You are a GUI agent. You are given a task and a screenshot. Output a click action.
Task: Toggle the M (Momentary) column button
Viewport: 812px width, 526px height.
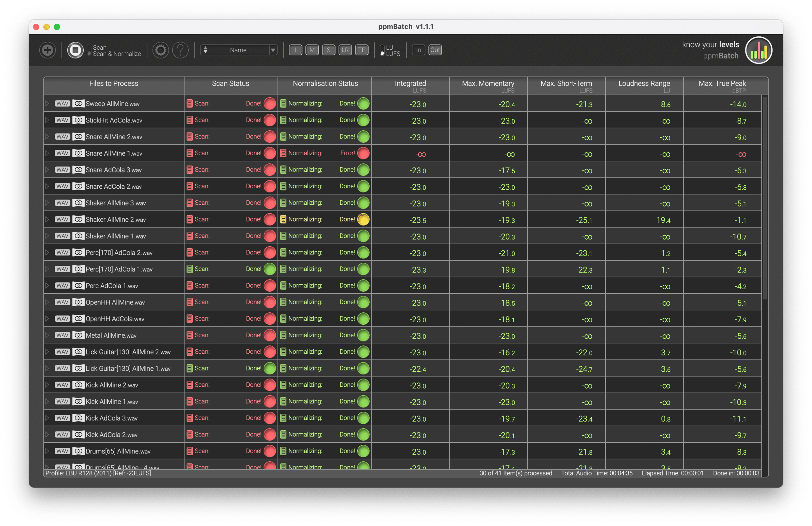[x=312, y=50]
